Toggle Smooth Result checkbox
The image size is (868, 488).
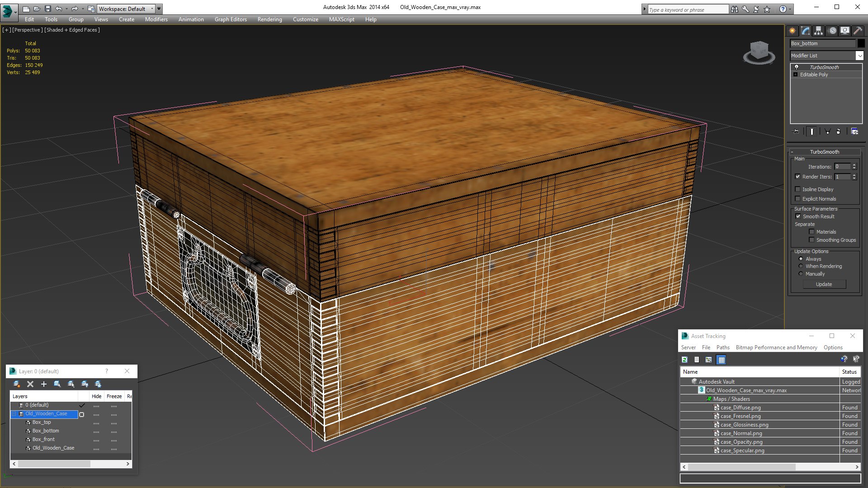point(798,216)
